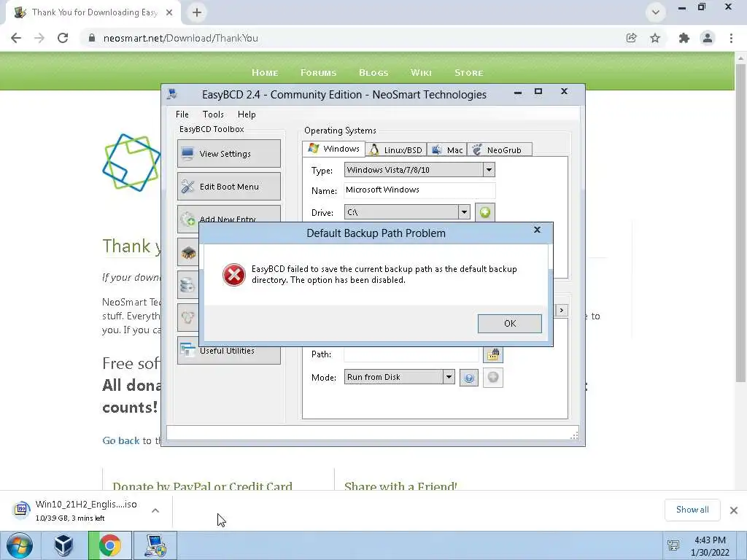
Task: Click the green add entry plus icon
Action: click(x=485, y=212)
